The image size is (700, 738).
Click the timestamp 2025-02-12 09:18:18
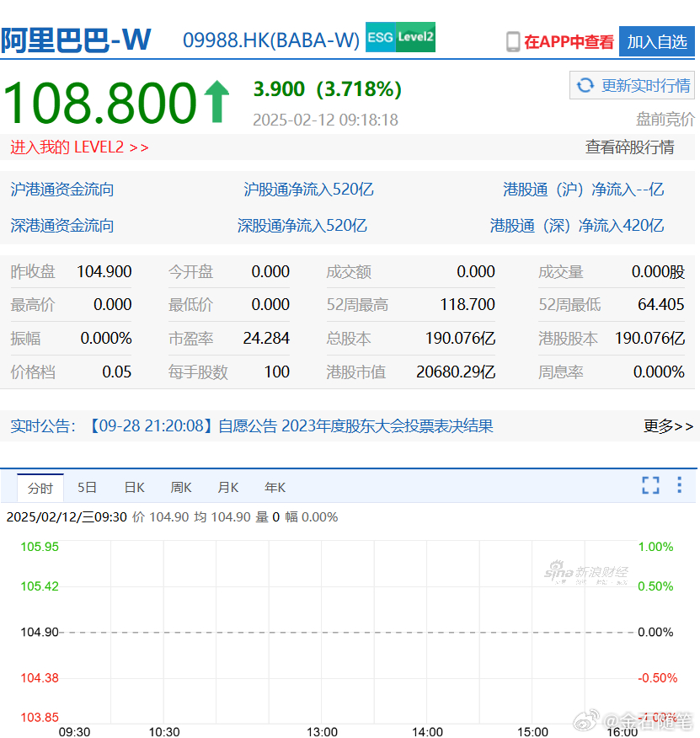(325, 120)
